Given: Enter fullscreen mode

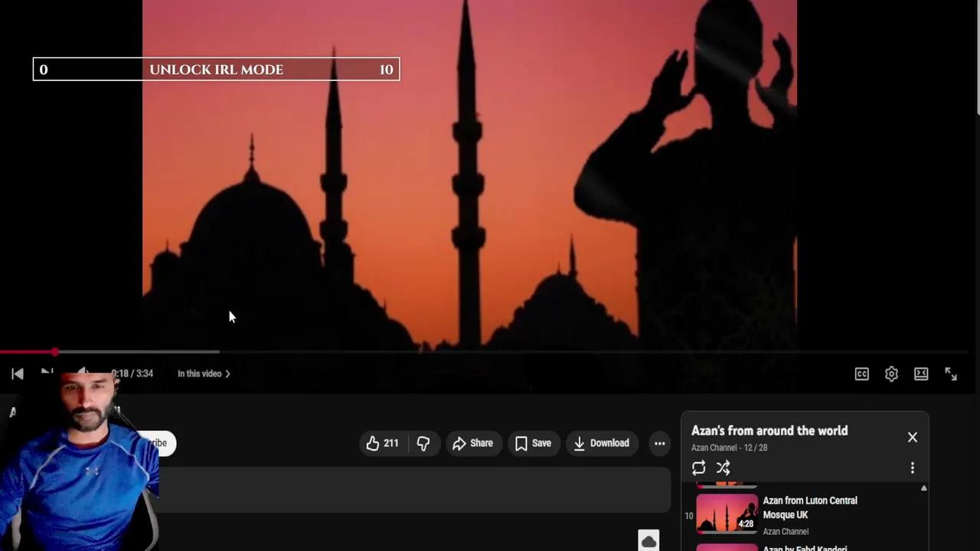Looking at the screenshot, I should (951, 373).
